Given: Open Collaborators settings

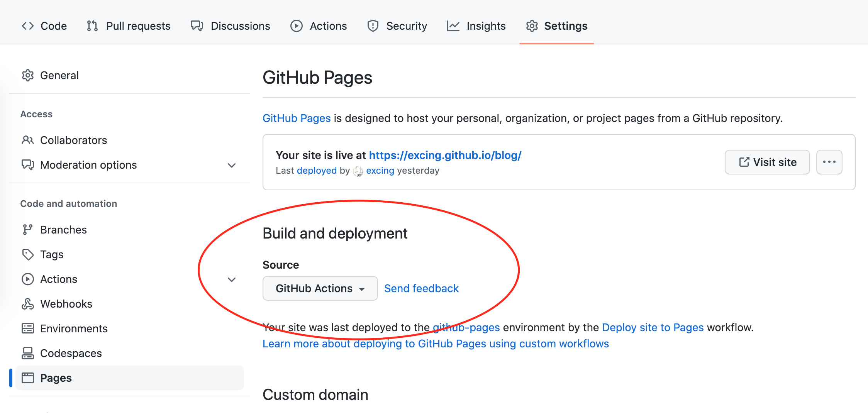Looking at the screenshot, I should (x=130, y=140).
